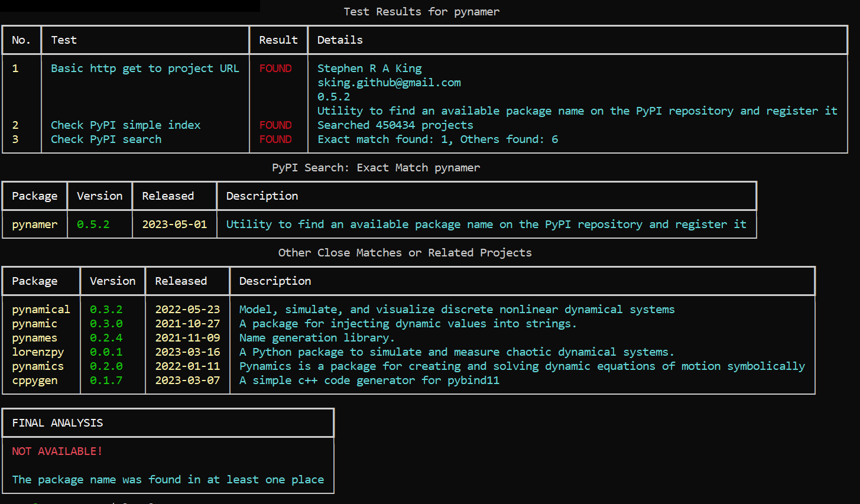Image resolution: width=860 pixels, height=504 pixels.
Task: Click the FOUND result for test 3
Action: click(x=275, y=139)
